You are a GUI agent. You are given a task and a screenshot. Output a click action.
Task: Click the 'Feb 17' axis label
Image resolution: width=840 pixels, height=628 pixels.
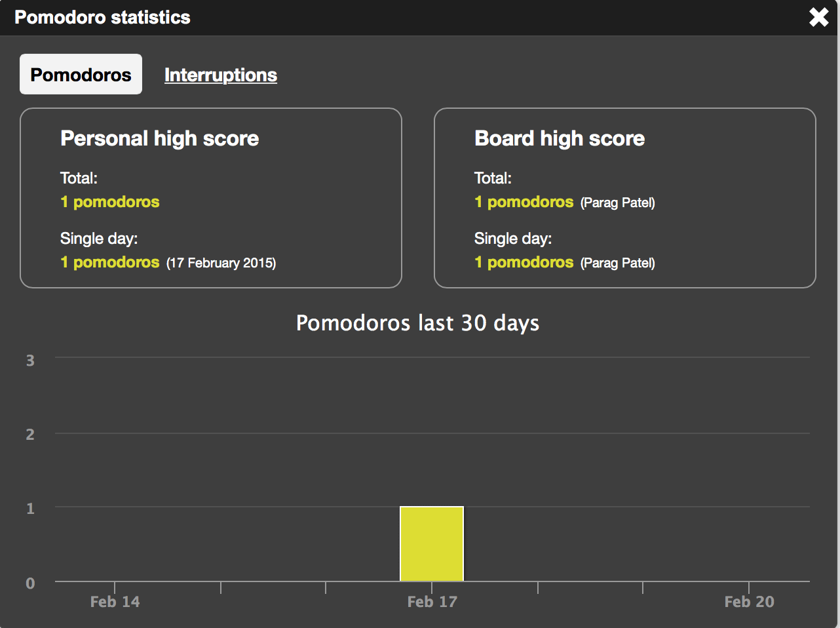[x=432, y=602]
